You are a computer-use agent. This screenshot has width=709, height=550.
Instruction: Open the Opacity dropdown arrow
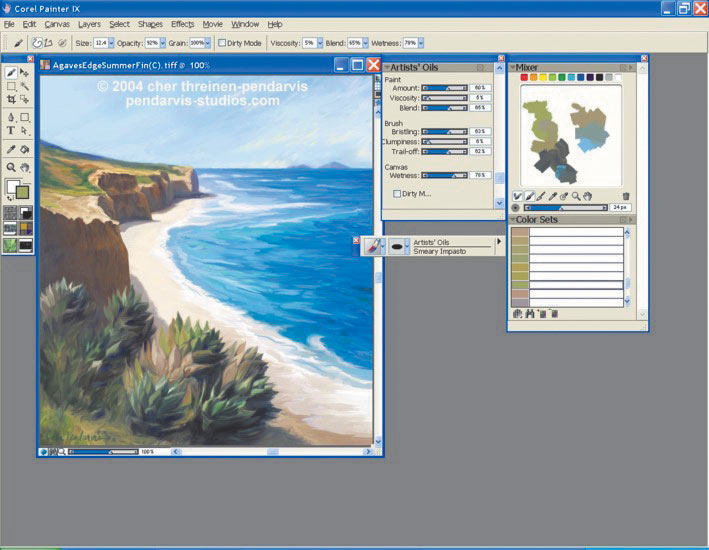163,43
